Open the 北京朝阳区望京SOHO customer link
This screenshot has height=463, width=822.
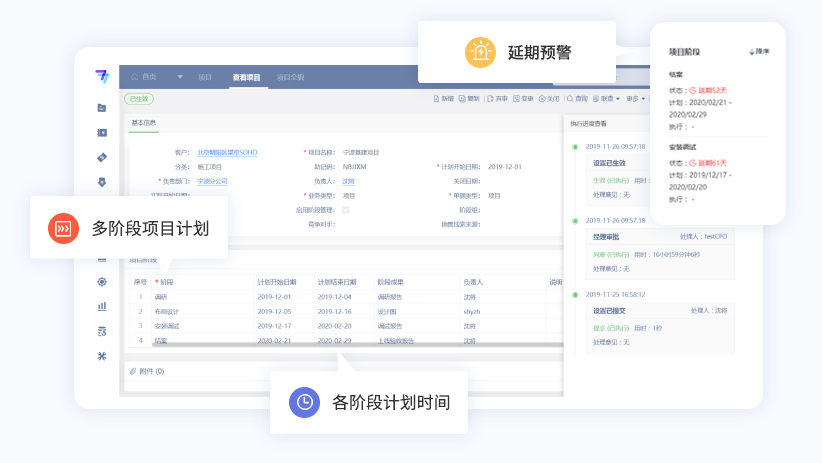click(227, 152)
